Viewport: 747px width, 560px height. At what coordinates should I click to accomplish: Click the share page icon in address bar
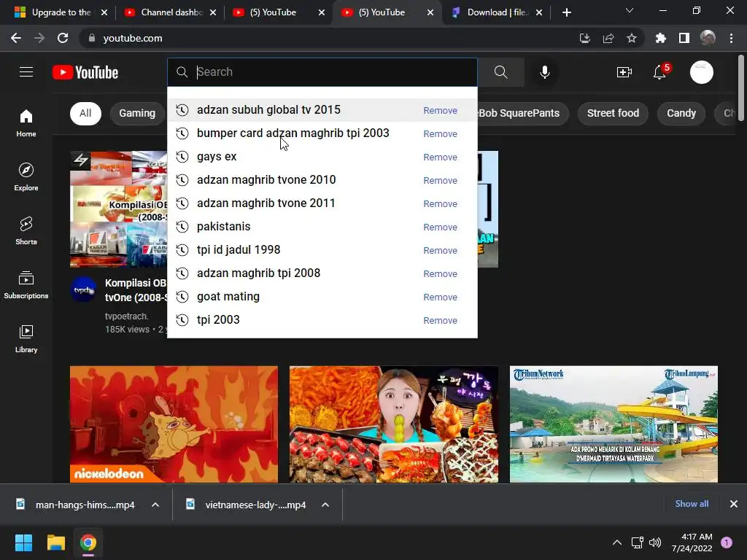[x=608, y=38]
